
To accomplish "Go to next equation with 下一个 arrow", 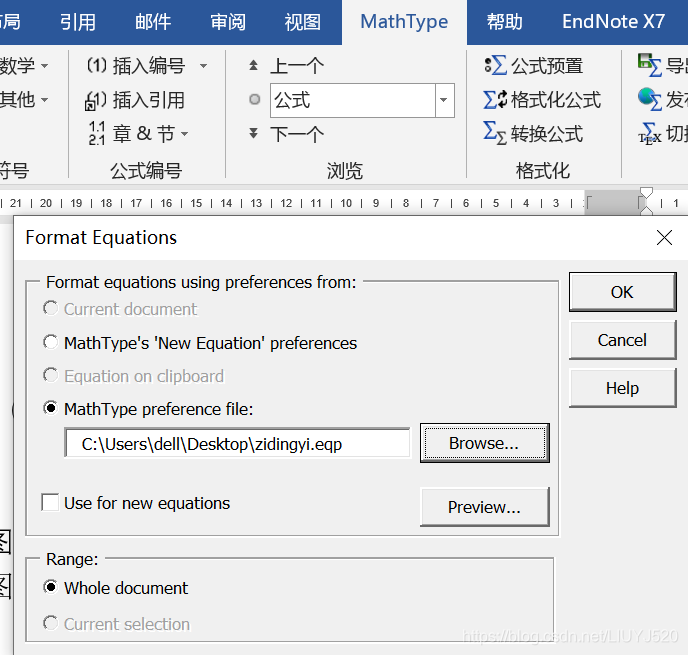I will (253, 133).
